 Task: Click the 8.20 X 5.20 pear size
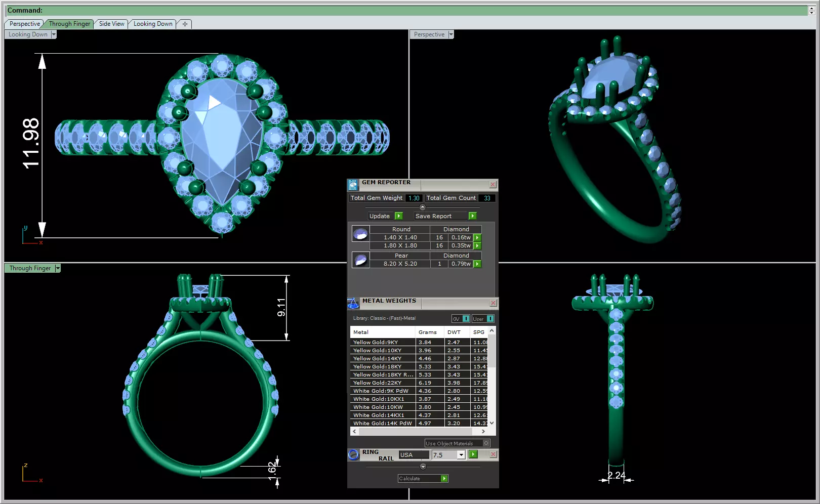point(400,264)
